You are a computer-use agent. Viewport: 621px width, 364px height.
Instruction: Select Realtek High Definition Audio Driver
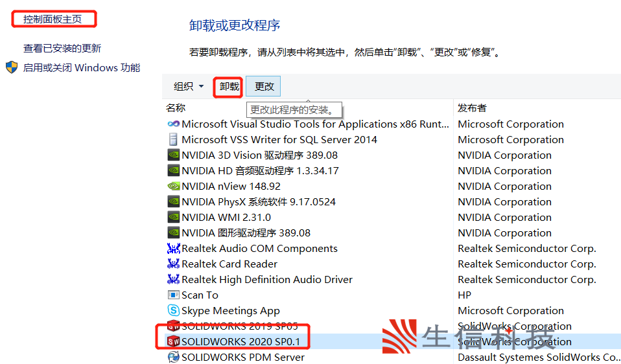coord(267,279)
